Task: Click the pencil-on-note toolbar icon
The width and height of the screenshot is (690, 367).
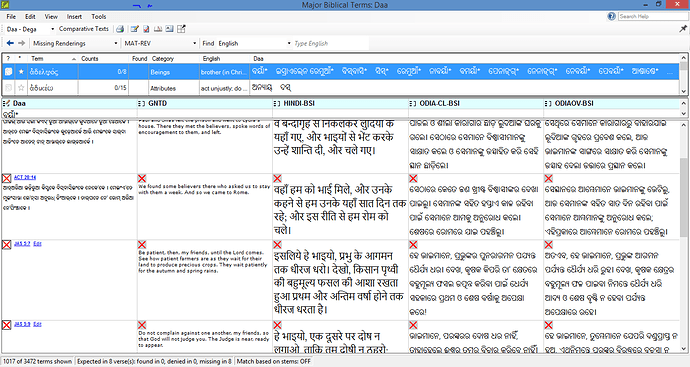Action: pos(135,29)
